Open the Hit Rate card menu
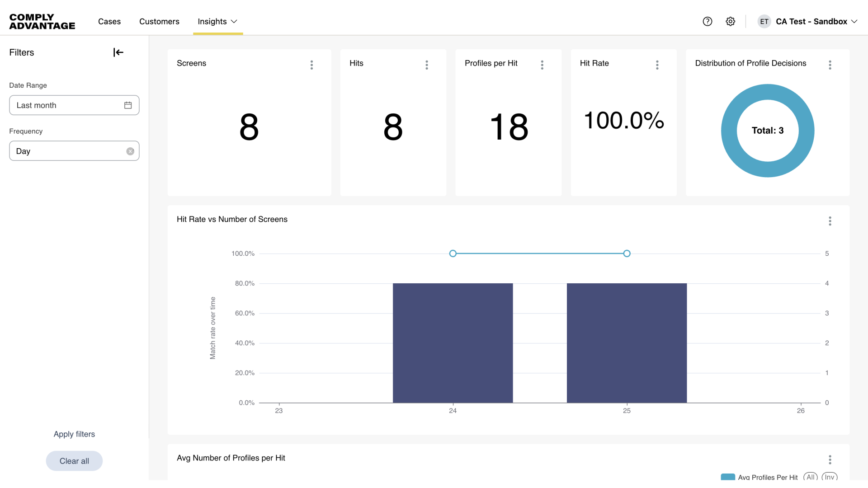This screenshot has width=868, height=488. tap(657, 65)
